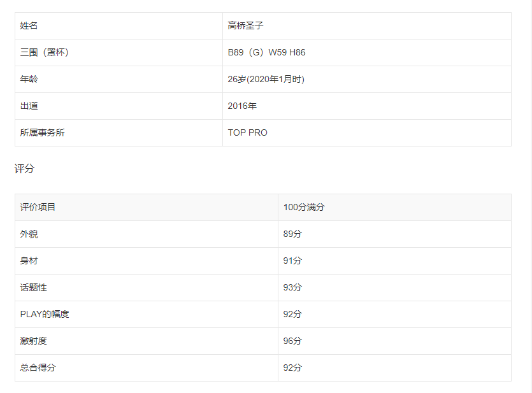Click the 评价项目 column header
Viewport: 532px width, 393px height.
tap(38, 208)
